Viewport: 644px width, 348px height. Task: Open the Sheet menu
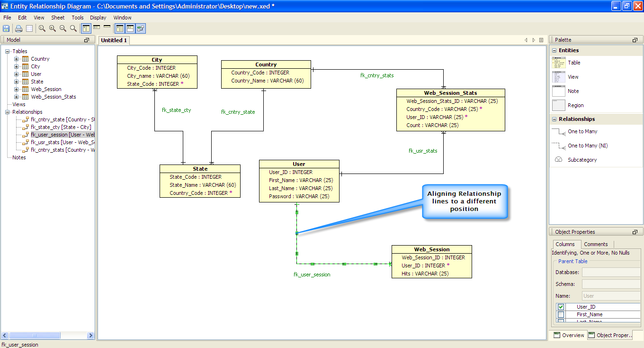pos(58,18)
